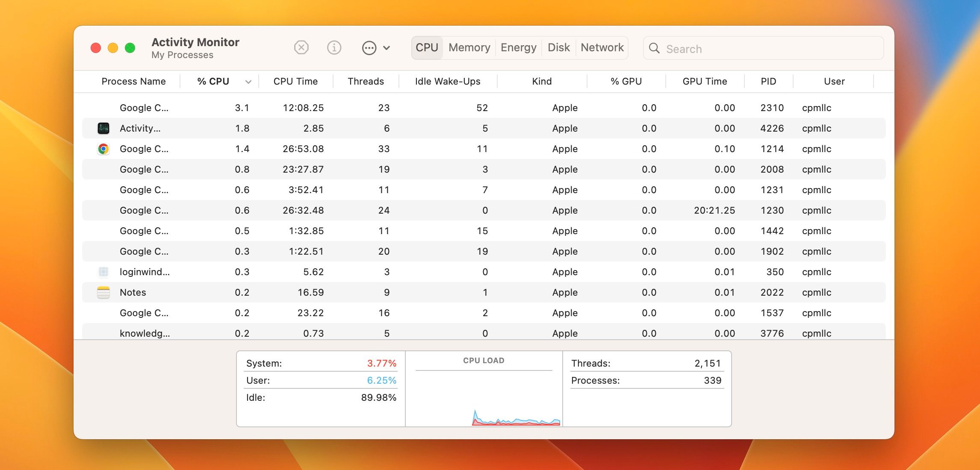Toggle the % CPU sort order chevron
Screen dimensions: 980x470
pos(248,82)
